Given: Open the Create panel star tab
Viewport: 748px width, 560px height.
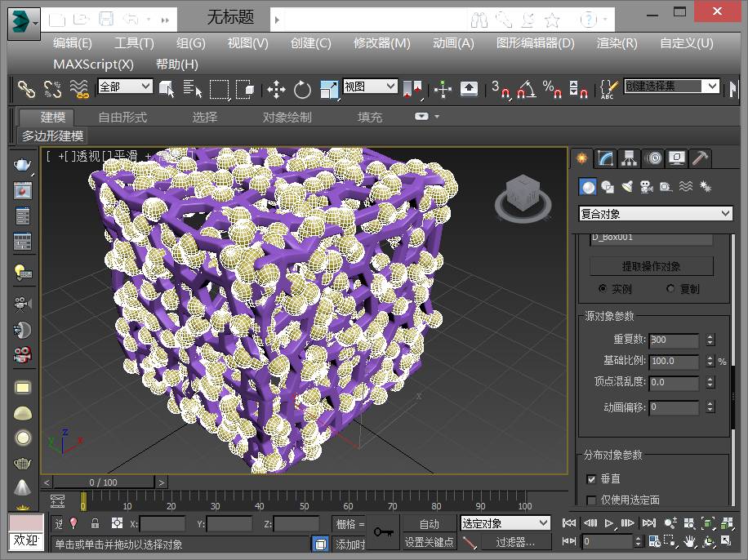Looking at the screenshot, I should pyautogui.click(x=582, y=158).
